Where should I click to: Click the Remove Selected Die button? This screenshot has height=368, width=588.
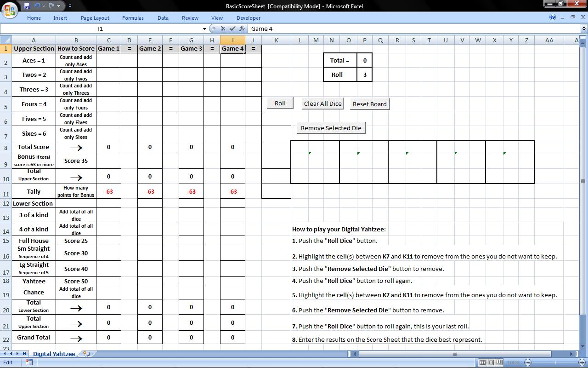pos(331,128)
